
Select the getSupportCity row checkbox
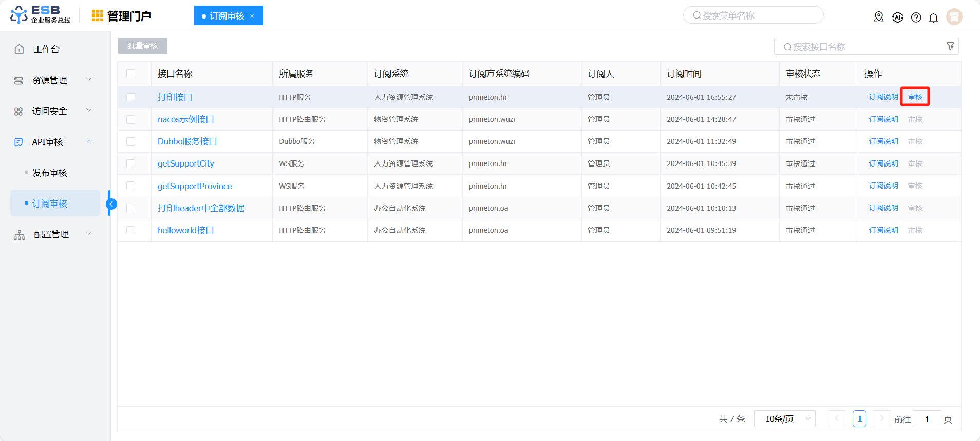(131, 163)
